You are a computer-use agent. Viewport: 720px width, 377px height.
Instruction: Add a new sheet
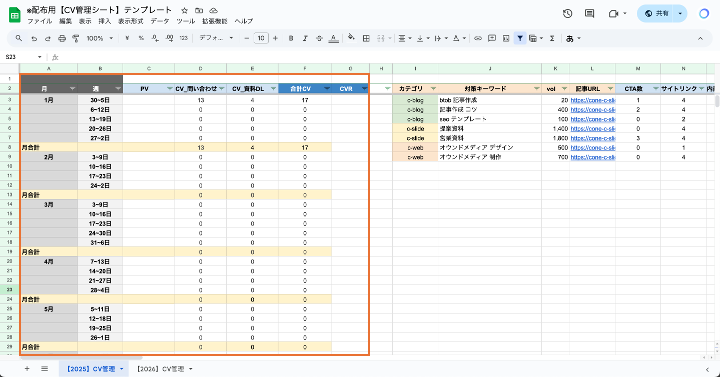tap(27, 369)
